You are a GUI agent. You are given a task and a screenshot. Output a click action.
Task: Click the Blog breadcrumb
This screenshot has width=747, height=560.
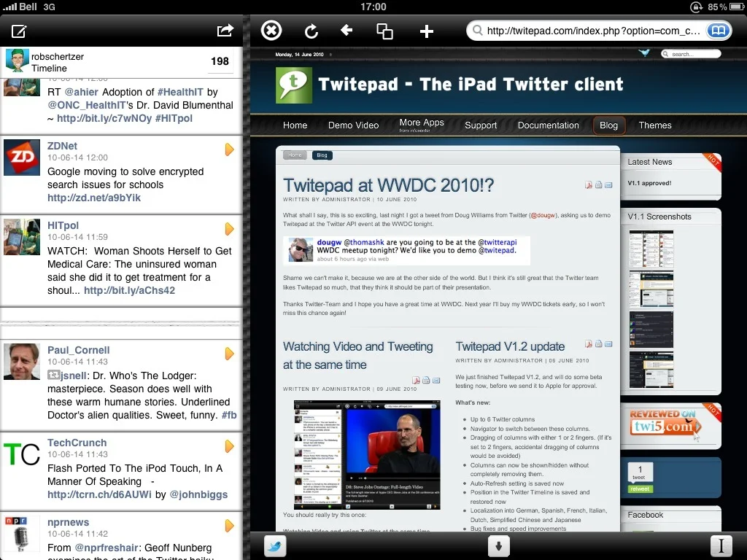click(x=322, y=155)
